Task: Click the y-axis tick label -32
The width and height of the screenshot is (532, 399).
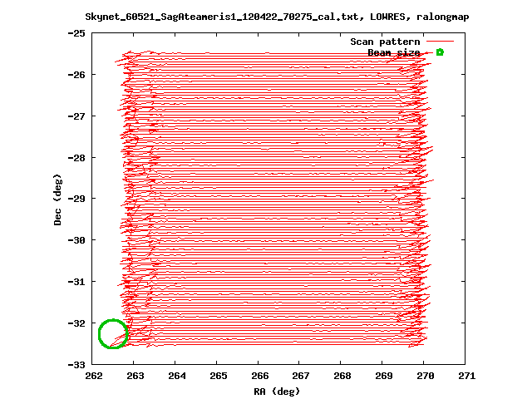Action: (76, 323)
